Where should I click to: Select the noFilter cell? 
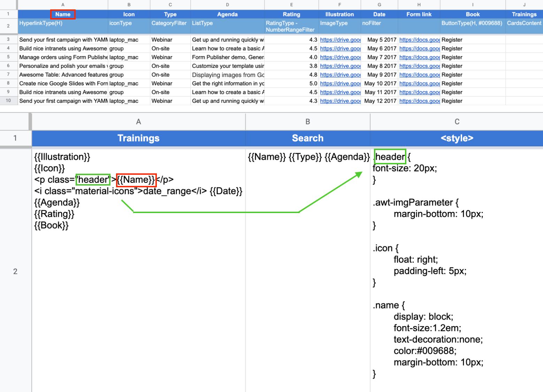380,26
